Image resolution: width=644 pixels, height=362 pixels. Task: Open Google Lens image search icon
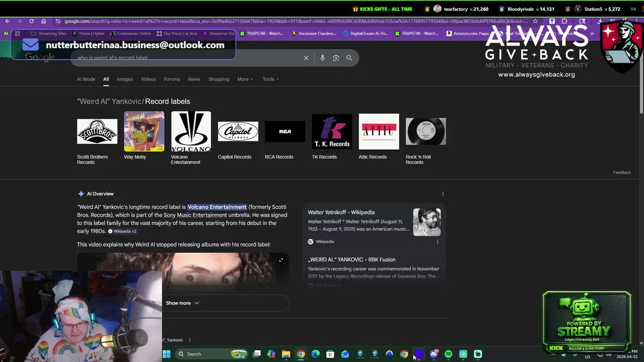336,58
